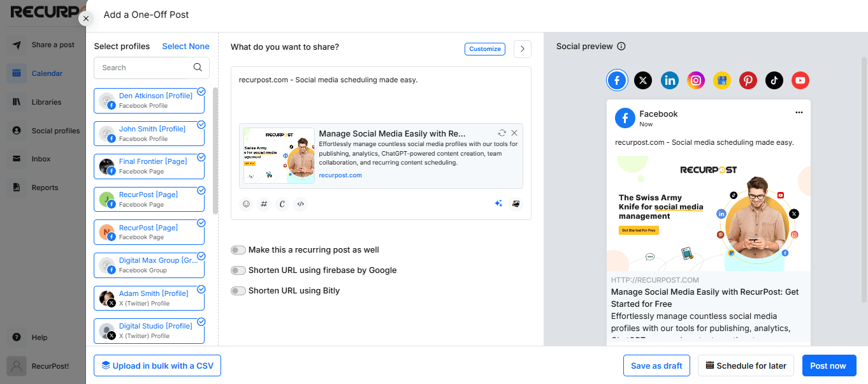Open the options menu on the Facebook preview

[799, 112]
